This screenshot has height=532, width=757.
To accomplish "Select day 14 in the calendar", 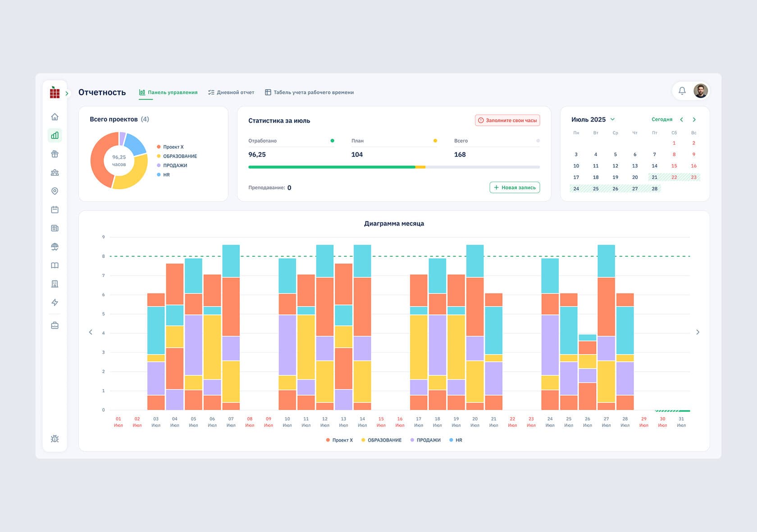I will pos(654,166).
